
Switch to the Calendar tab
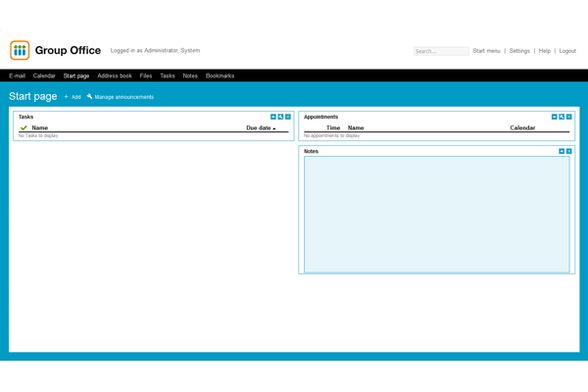(x=44, y=75)
